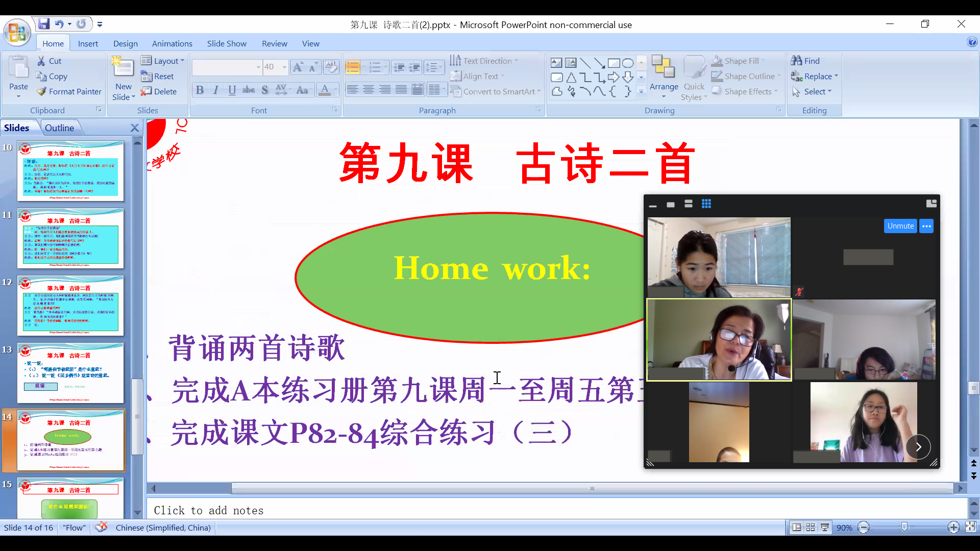Click the Save icon in quick access toolbar
This screenshot has width=980, height=551.
click(44, 24)
